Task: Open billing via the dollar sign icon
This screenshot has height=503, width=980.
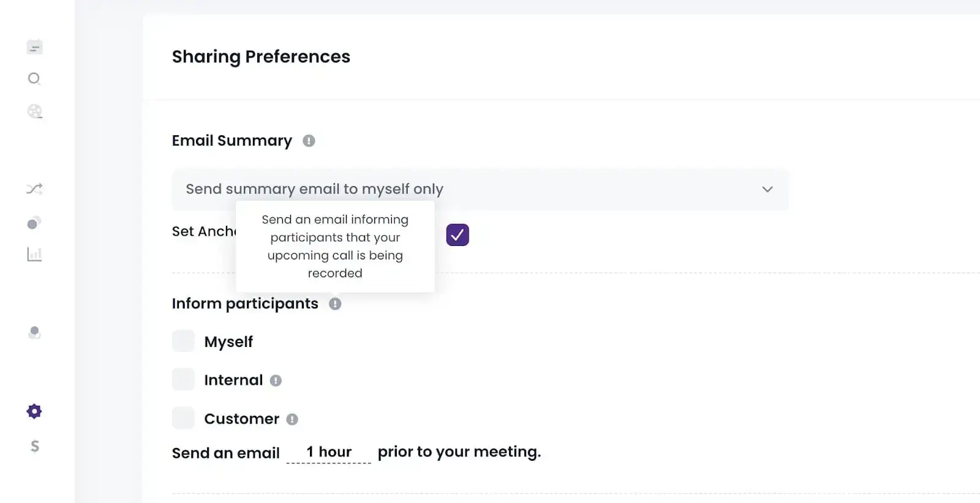Action: click(x=34, y=446)
